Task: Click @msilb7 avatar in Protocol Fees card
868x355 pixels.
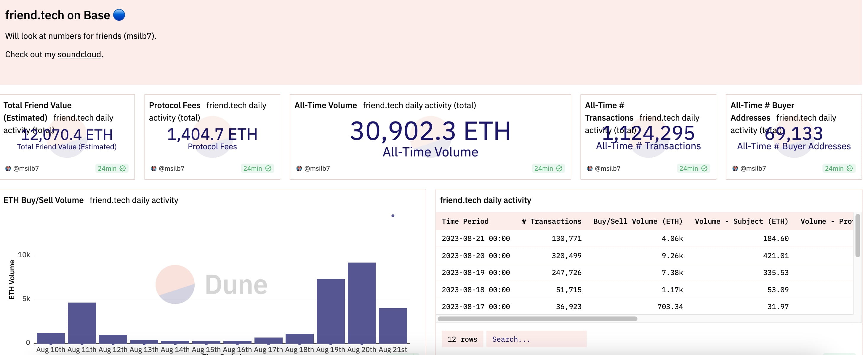Action: coord(154,168)
